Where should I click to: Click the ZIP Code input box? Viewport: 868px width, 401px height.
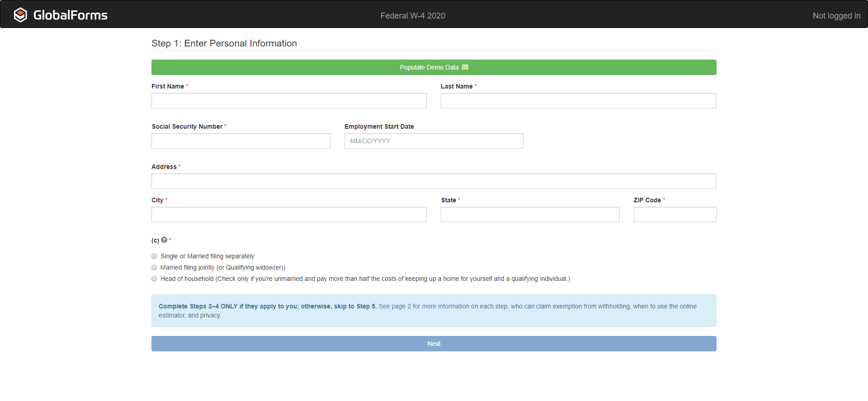coord(675,214)
